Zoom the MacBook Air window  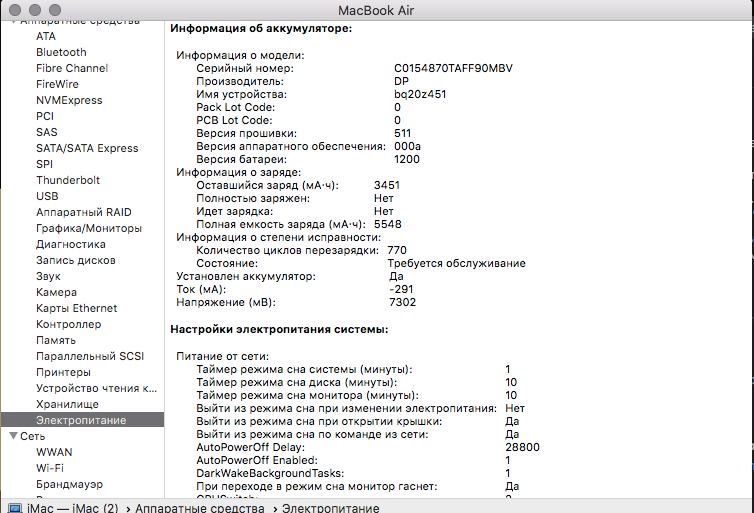[x=55, y=10]
